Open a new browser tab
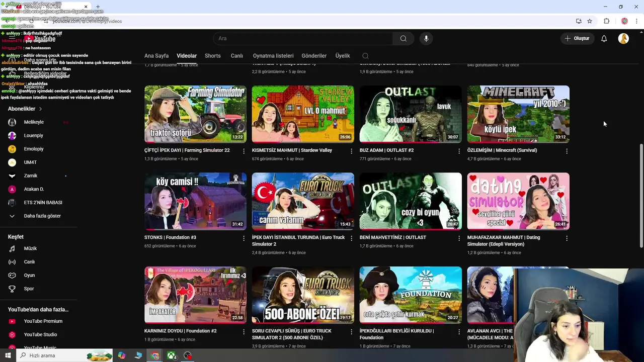Screen dimensions: 644x362 [98, 7]
